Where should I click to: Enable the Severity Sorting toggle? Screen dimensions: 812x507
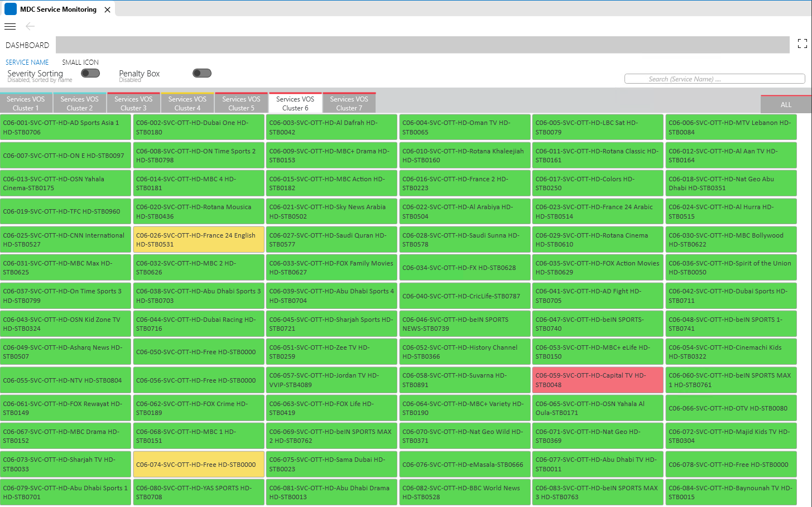(90, 73)
